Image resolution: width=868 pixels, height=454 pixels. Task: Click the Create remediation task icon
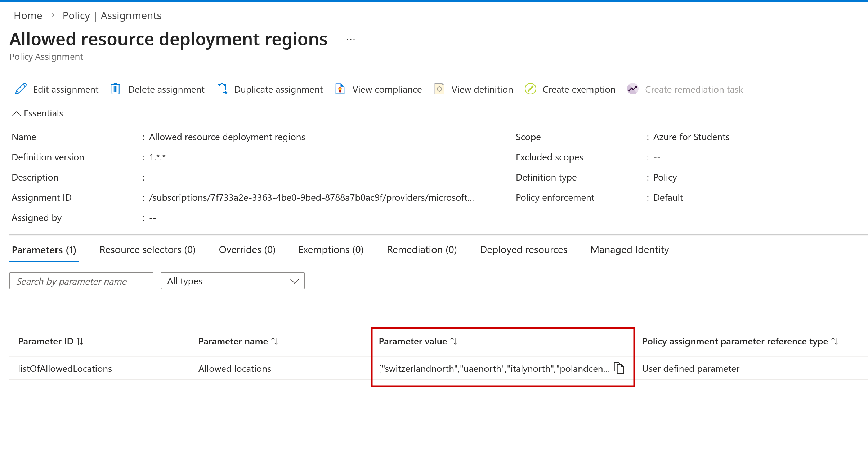(x=633, y=89)
